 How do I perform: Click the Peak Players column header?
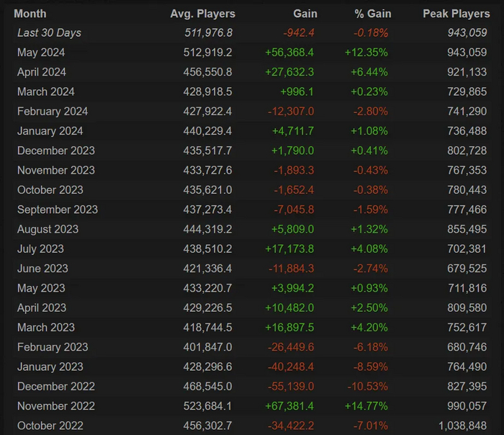click(456, 14)
